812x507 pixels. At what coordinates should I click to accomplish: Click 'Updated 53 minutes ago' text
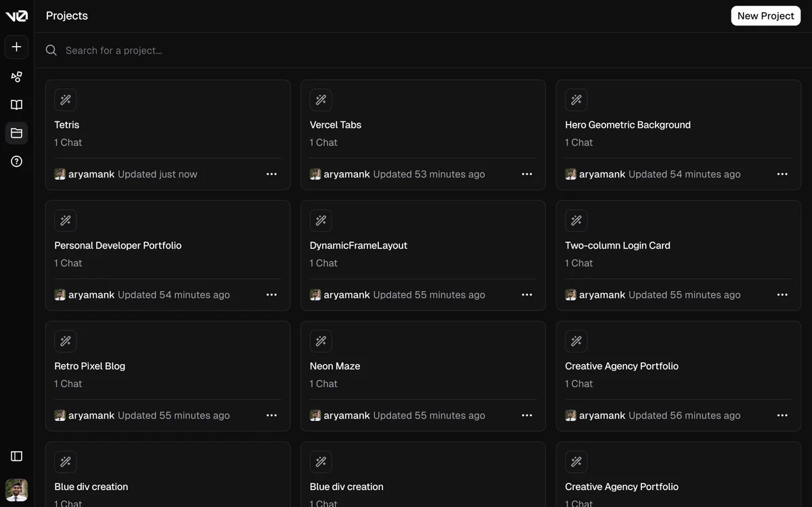pos(429,174)
